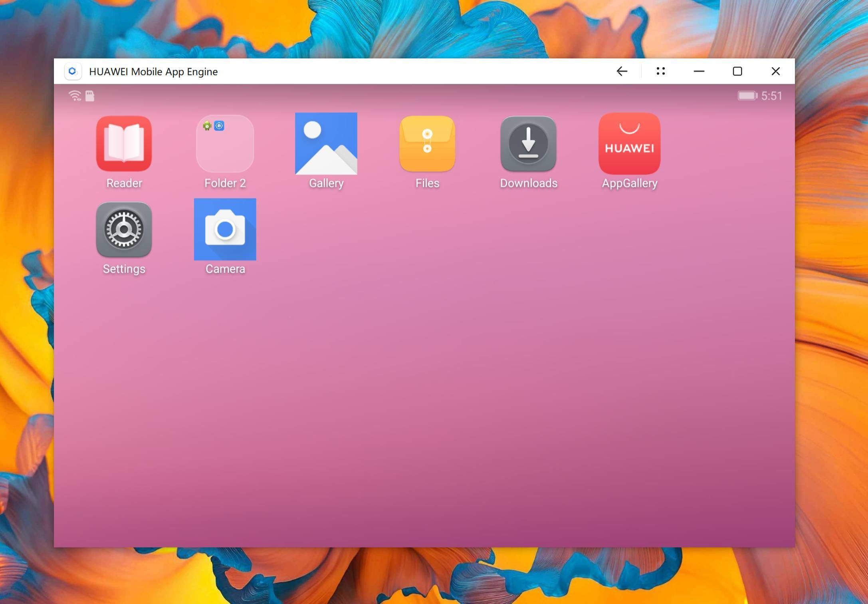Viewport: 868px width, 604px height.
Task: Launch the Camera app
Action: point(225,229)
